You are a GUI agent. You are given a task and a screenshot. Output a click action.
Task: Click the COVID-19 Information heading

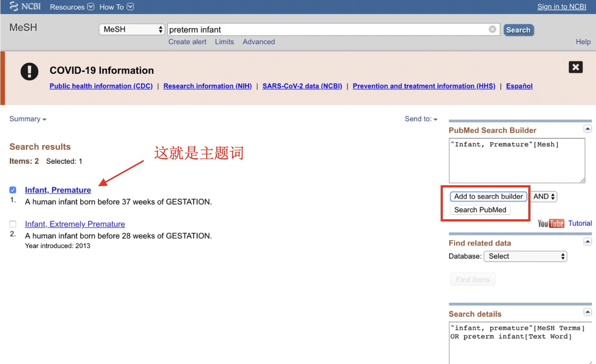point(102,71)
